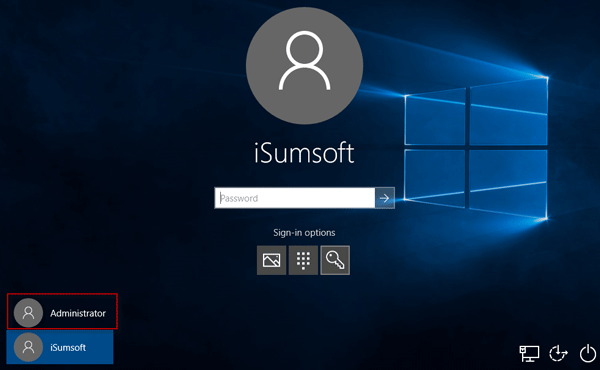Open the power options icon
This screenshot has height=370, width=600.
588,353
